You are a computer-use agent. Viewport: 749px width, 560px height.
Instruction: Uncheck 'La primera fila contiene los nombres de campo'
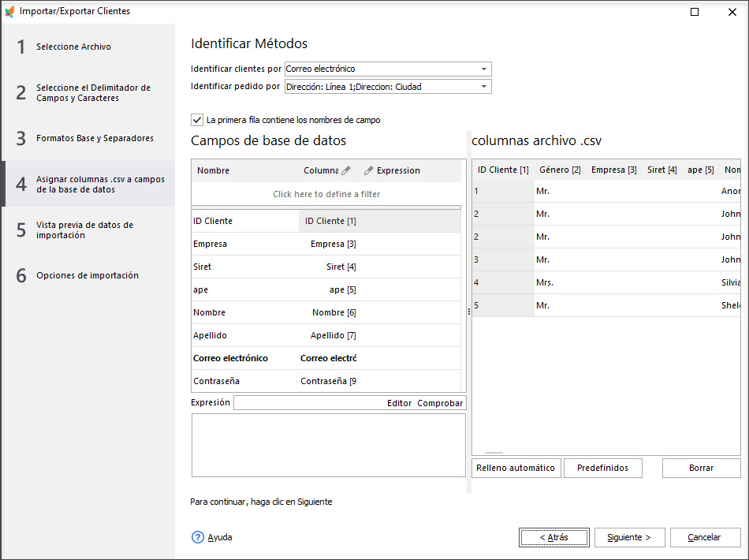pos(197,120)
